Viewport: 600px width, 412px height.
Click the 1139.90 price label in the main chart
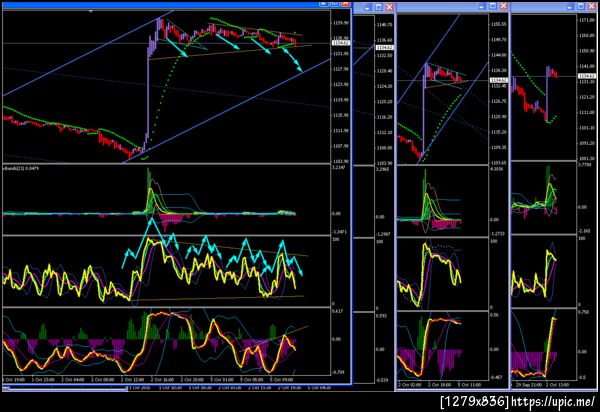[341, 23]
